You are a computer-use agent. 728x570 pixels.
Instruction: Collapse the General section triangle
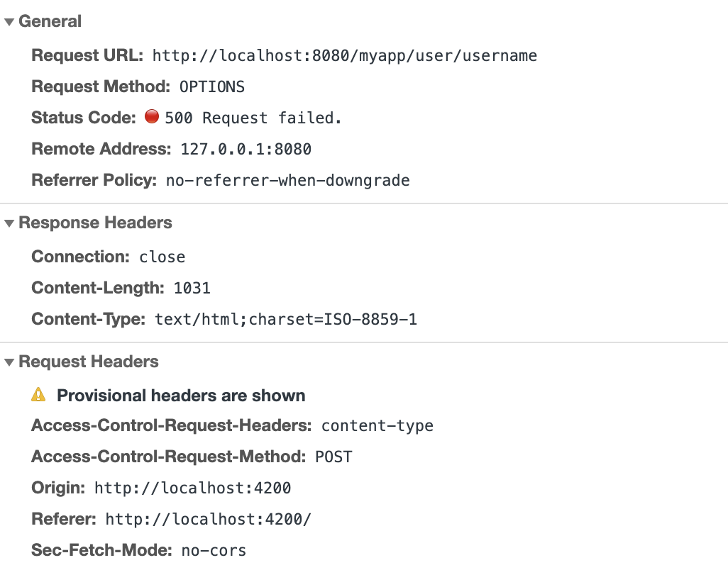pos(9,22)
